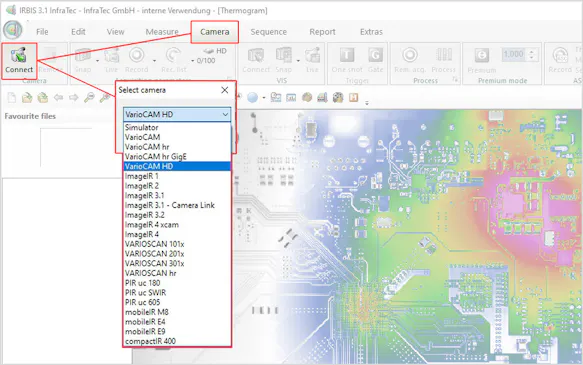Viewport: 583px width, 365px height.
Task: Click the Favourite files panel heading
Action: tap(30, 116)
